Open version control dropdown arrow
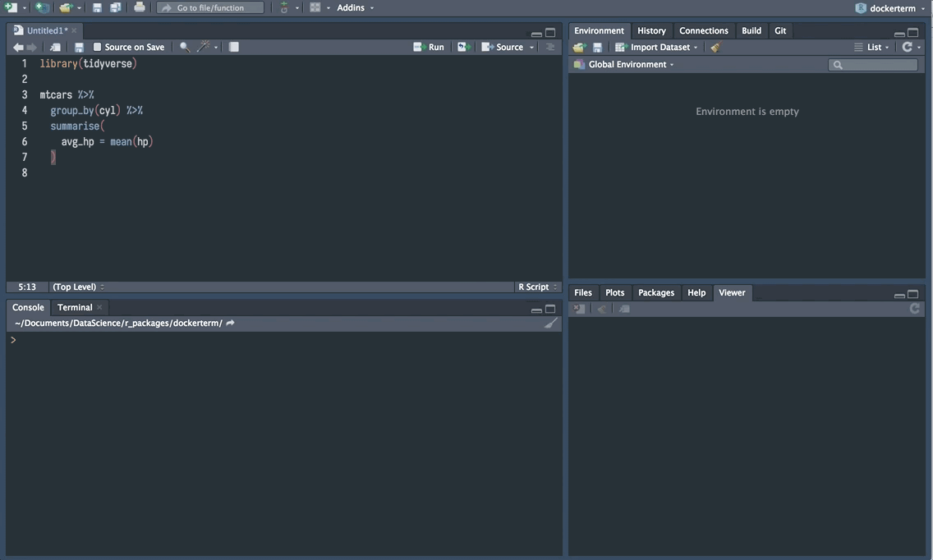933x560 pixels. (297, 8)
